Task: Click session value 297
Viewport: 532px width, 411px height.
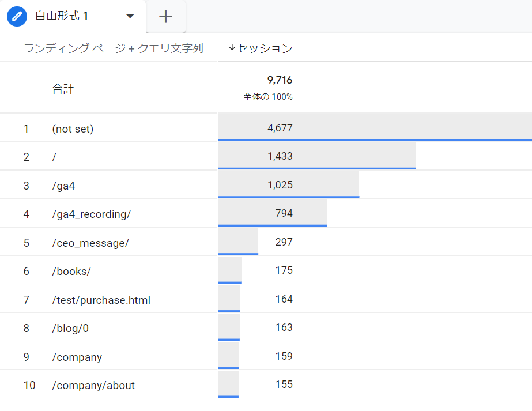Action: click(284, 242)
